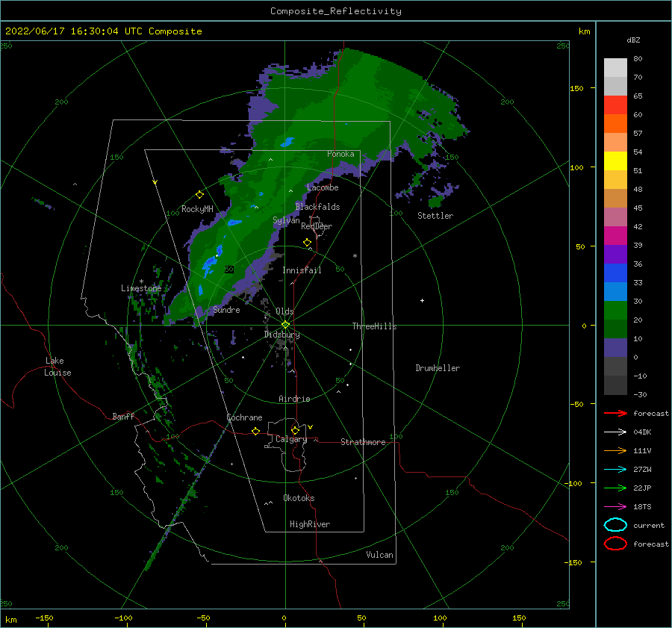The height and width of the screenshot is (628, 672).
Task: Click the Ponoka town label
Action: pyautogui.click(x=340, y=154)
